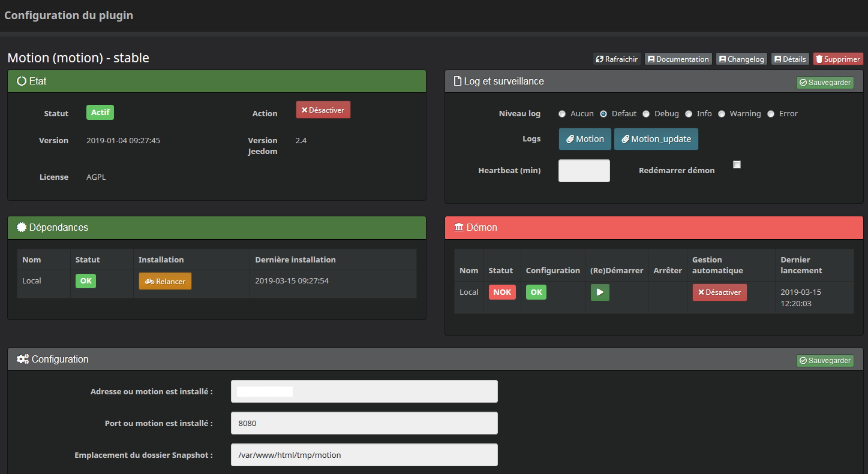This screenshot has width=868, height=474.
Task: Click the Dépendances gear icon
Action: coord(22,227)
